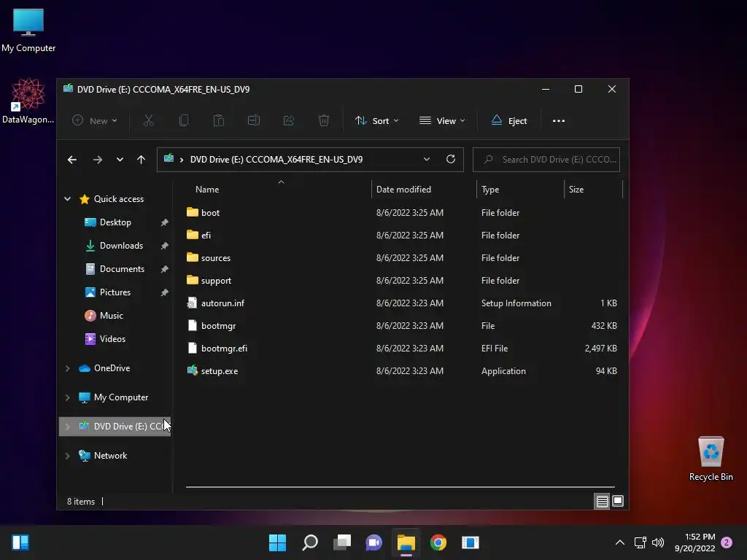Expand DVD Drive (E:) tree node
Viewport: 747px width, 560px height.
pyautogui.click(x=68, y=426)
